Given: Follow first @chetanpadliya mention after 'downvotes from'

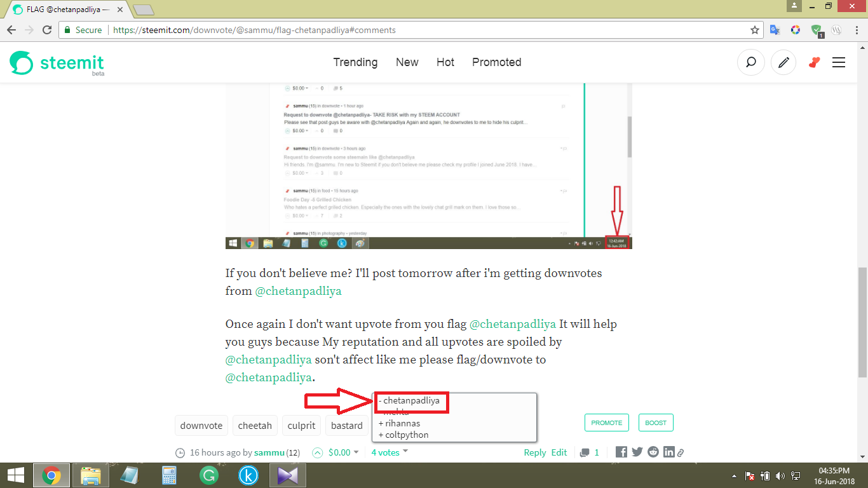Looking at the screenshot, I should point(298,291).
